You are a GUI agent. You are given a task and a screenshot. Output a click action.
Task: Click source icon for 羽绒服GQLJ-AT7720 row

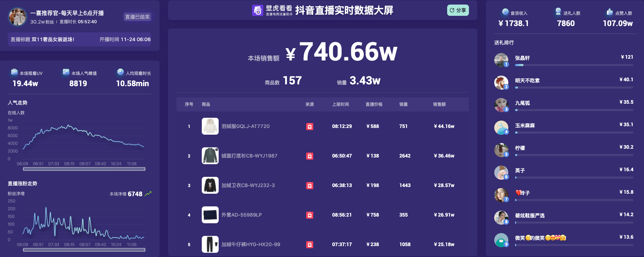pos(310,126)
